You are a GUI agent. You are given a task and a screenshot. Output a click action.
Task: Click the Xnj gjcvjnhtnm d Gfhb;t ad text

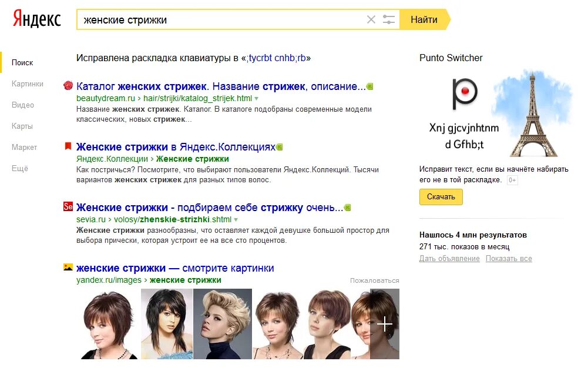click(x=464, y=136)
